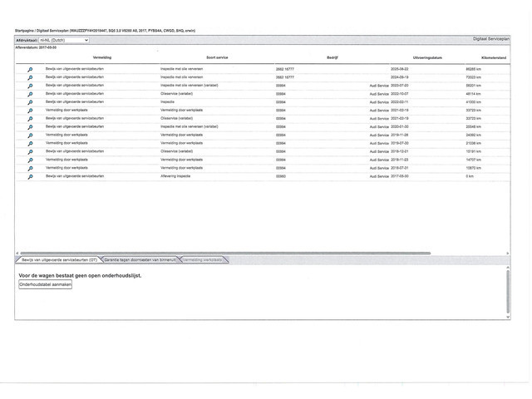Click the Onderhoudstabel aanmaken button
This screenshot has height=399, width=532.
(x=46, y=284)
